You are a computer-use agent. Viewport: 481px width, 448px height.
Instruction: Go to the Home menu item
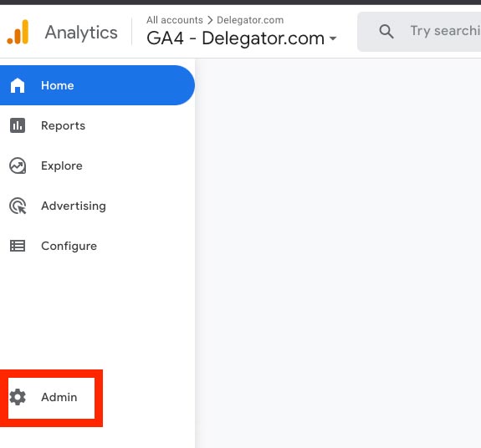point(97,85)
